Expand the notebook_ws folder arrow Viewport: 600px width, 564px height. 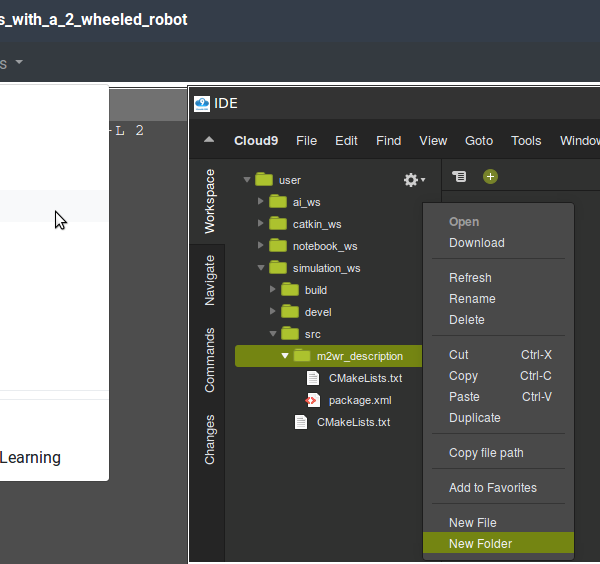pyautogui.click(x=260, y=245)
